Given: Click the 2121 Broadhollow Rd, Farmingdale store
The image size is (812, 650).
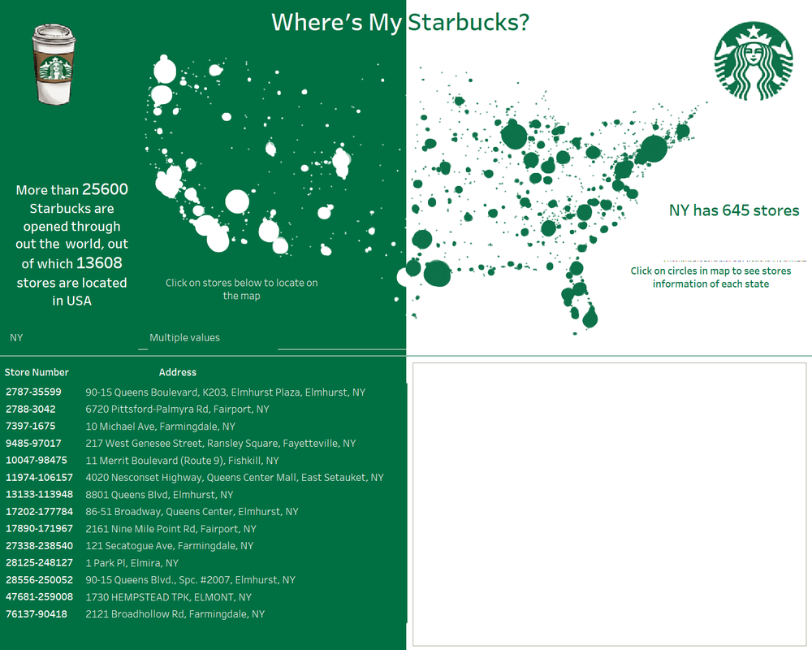Looking at the screenshot, I should click(x=175, y=613).
